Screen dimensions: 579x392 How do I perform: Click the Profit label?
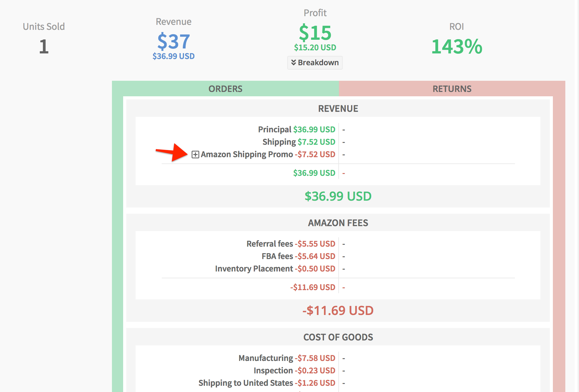click(x=315, y=13)
